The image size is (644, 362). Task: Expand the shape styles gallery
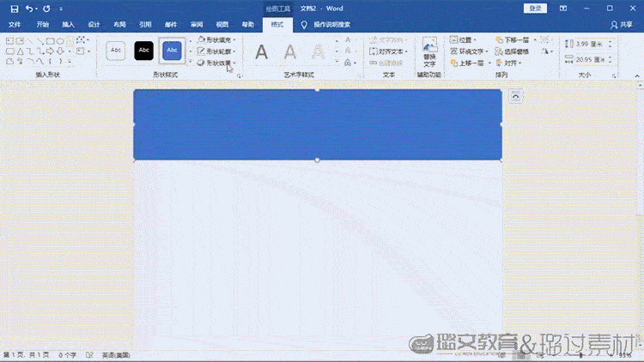click(x=190, y=62)
